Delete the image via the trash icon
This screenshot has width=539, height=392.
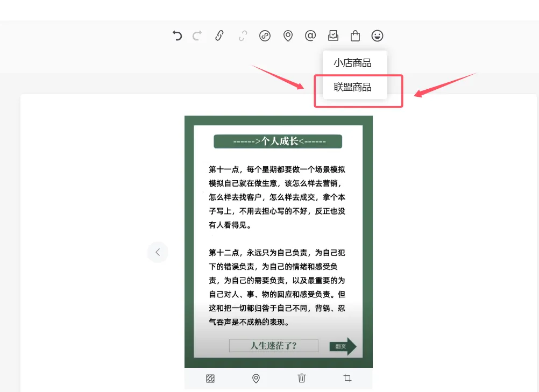(301, 378)
